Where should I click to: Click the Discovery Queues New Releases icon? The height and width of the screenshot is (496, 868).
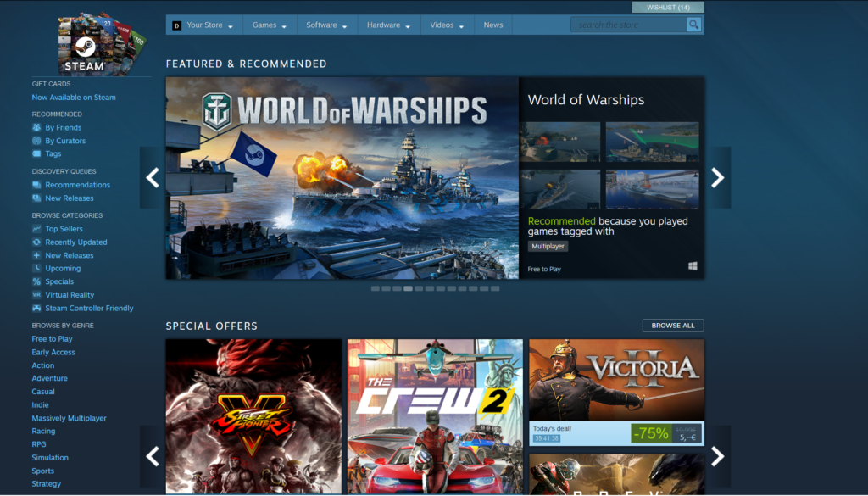coord(36,198)
